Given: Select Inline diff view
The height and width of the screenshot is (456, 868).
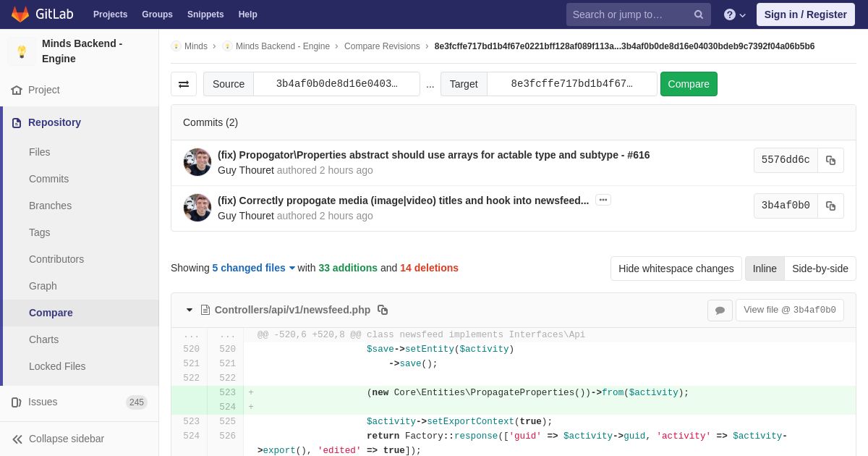Looking at the screenshot, I should pyautogui.click(x=765, y=269).
